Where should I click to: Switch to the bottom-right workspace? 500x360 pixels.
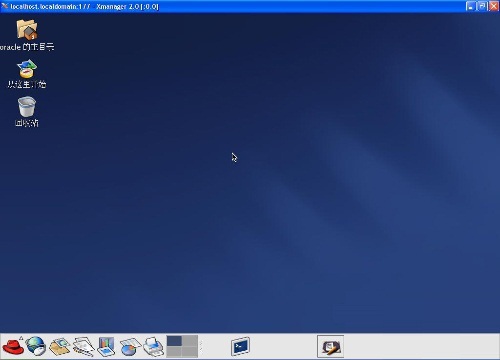(x=190, y=352)
